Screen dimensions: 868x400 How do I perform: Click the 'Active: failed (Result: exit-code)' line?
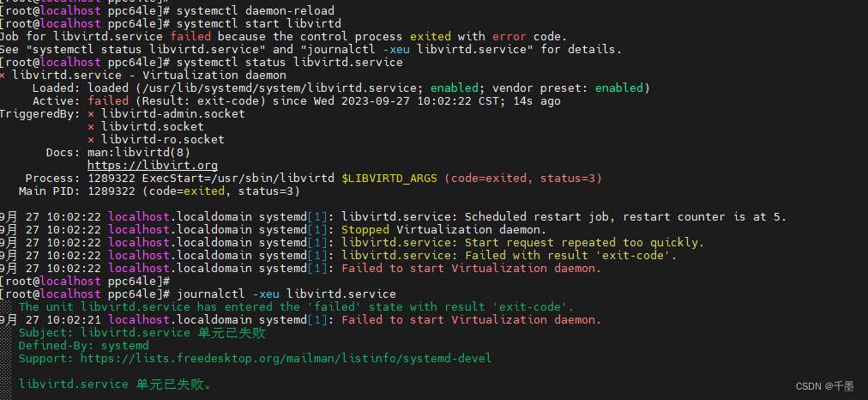click(296, 100)
